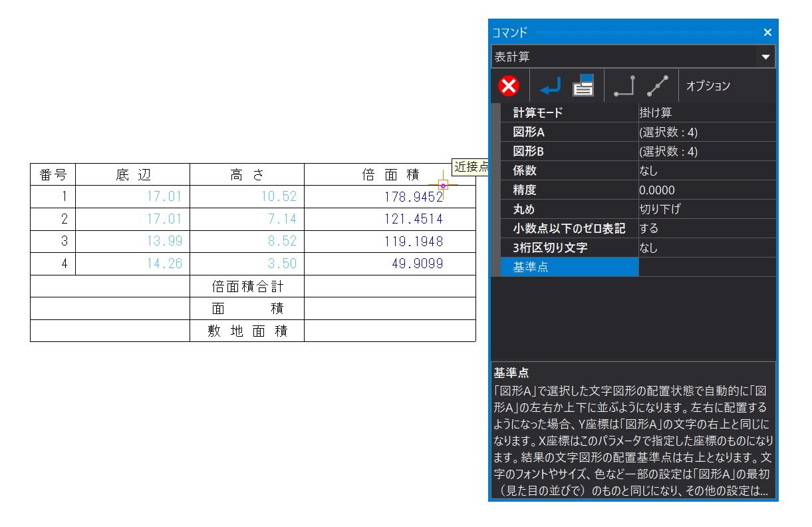Click the blue Enter arrow icon

coord(549,86)
